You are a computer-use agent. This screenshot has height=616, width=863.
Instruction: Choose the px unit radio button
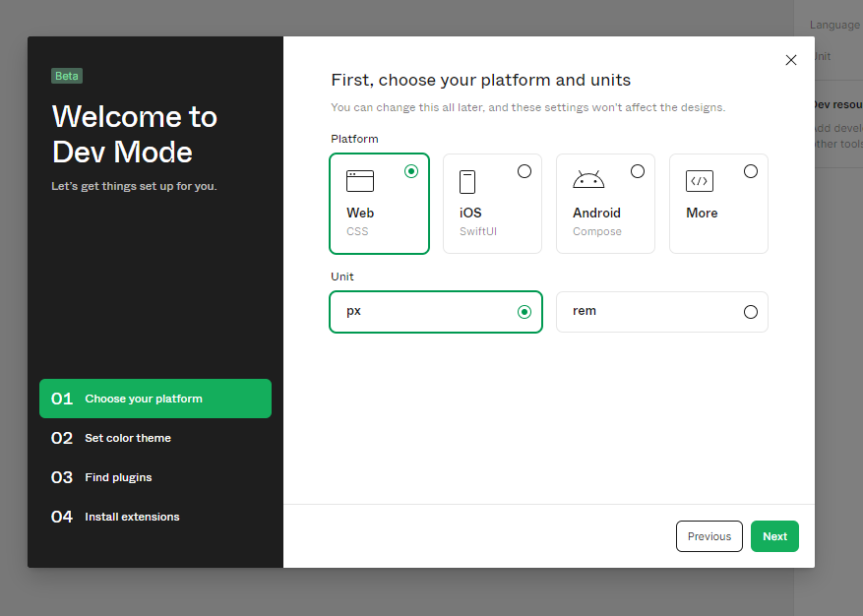click(524, 312)
